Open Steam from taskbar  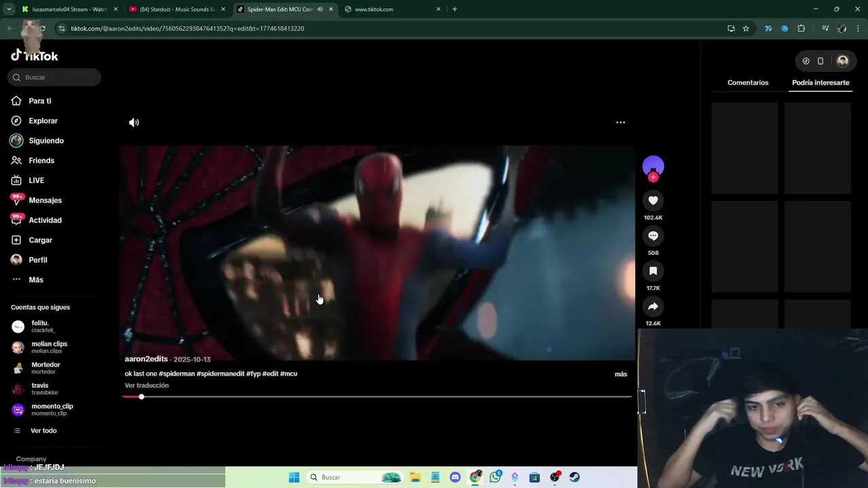click(x=574, y=477)
